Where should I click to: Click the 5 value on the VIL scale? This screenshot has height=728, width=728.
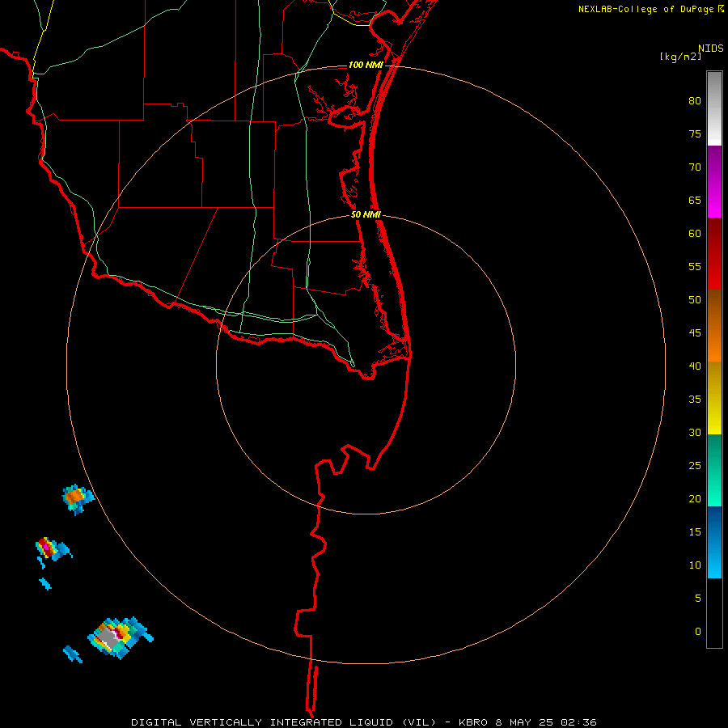[x=698, y=599]
